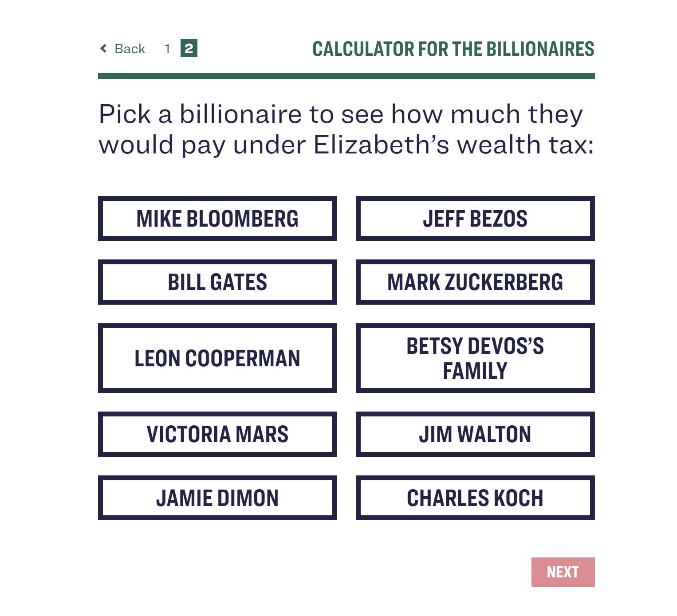Viewport: 677px width, 616px height.
Task: Choose Mark Zuckerberg
Action: point(475,282)
